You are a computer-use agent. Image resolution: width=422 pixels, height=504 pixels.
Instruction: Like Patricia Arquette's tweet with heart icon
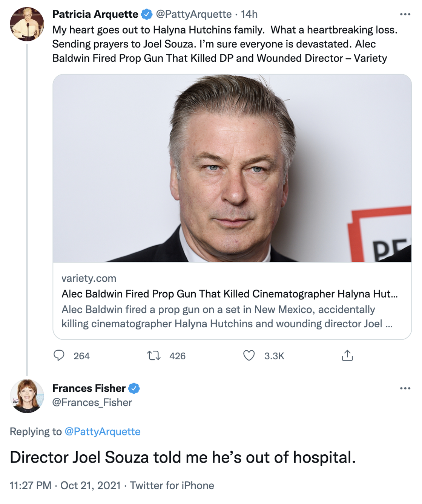pyautogui.click(x=249, y=356)
